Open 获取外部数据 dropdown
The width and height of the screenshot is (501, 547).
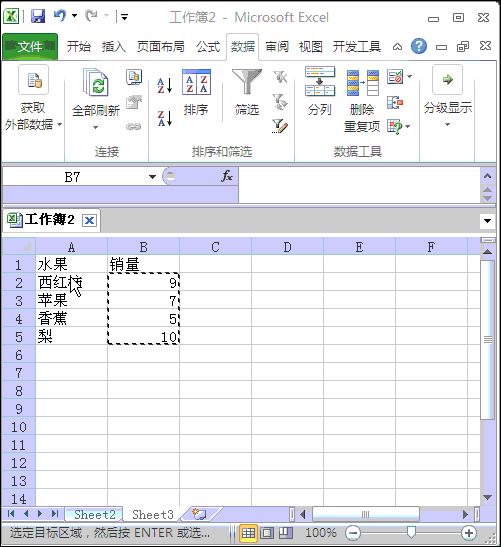click(x=33, y=98)
